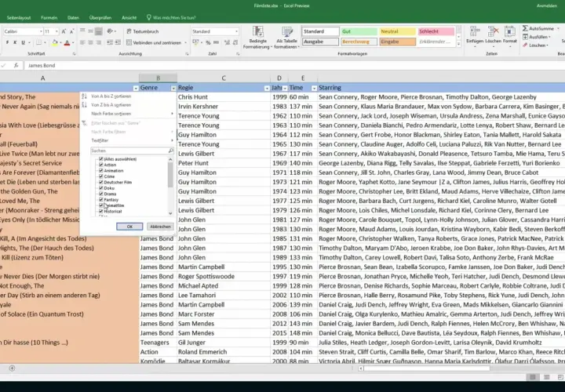Open the Standard number format dropdown

[x=236, y=31]
